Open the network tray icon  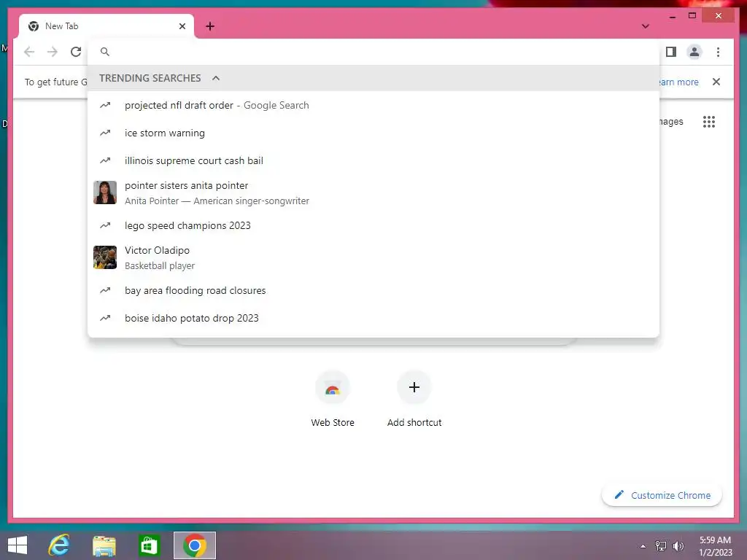pyautogui.click(x=661, y=545)
